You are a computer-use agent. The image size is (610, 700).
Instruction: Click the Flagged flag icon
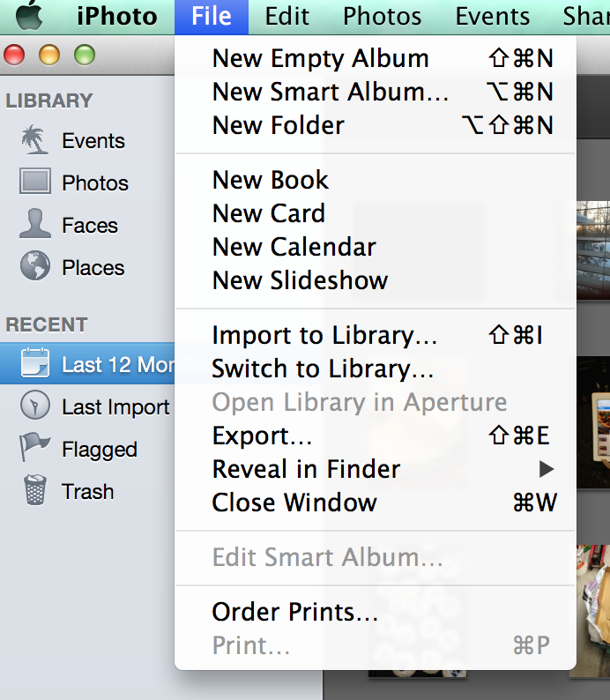click(33, 447)
